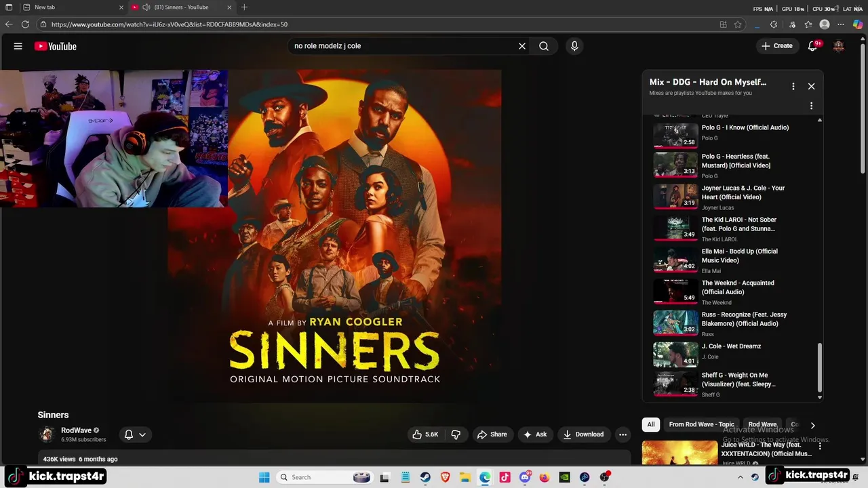
Task: Open File Explorer from the taskbar
Action: [465, 477]
